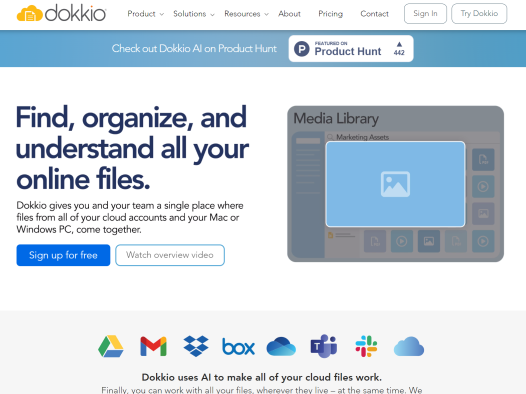Click the Gmail integration icon
The image size is (526, 394).
click(153, 346)
